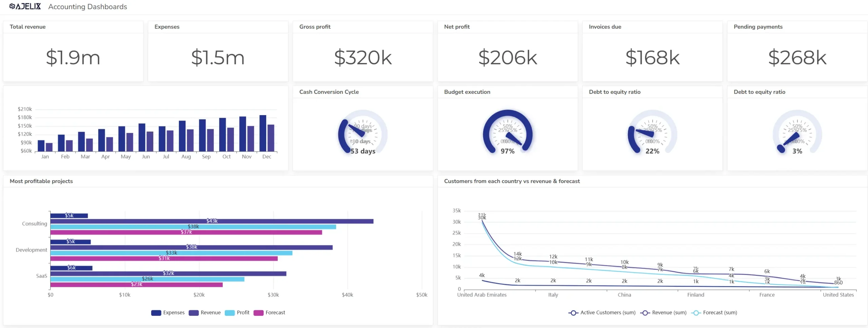Toggle Active Customers (sum) legend marker

click(573, 313)
